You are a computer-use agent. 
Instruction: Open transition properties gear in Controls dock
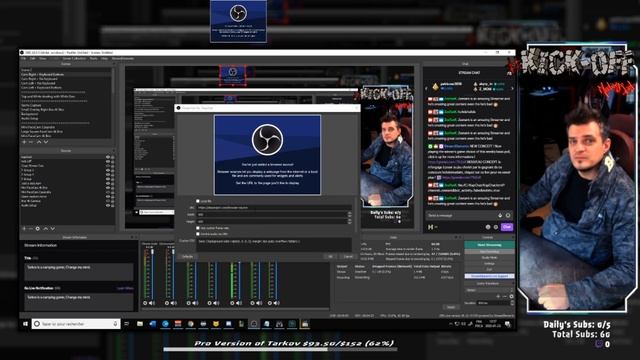(x=511, y=296)
